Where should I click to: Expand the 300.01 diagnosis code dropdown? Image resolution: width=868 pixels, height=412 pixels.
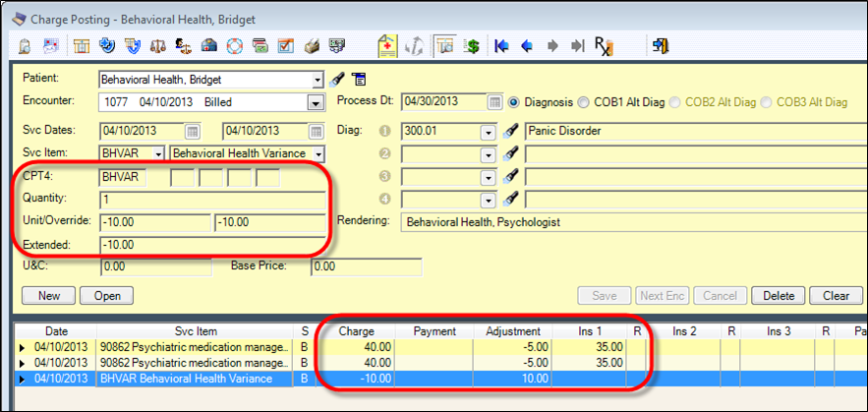pyautogui.click(x=489, y=133)
